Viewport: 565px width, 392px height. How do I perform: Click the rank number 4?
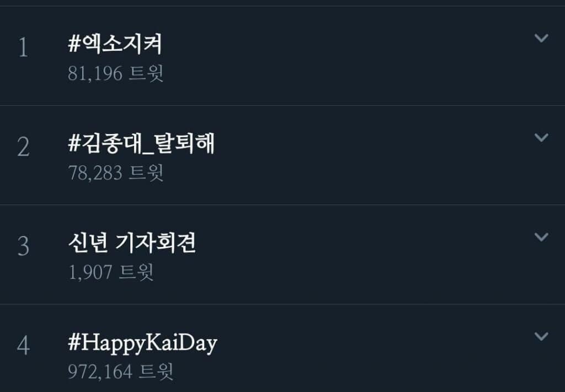tap(23, 346)
